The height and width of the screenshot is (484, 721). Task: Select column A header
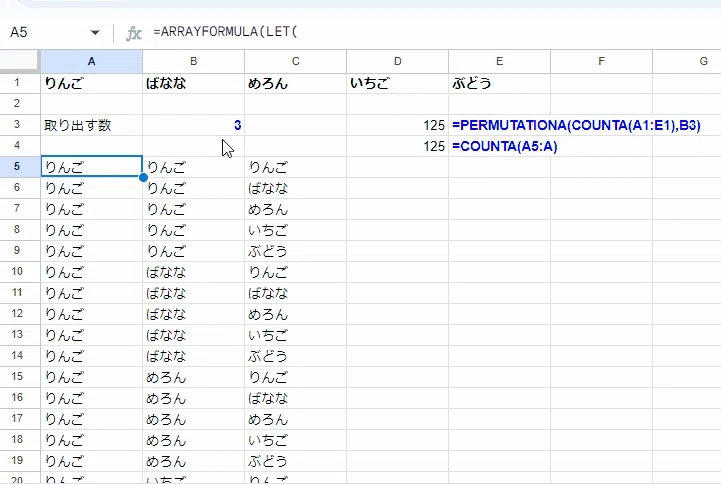click(x=92, y=62)
